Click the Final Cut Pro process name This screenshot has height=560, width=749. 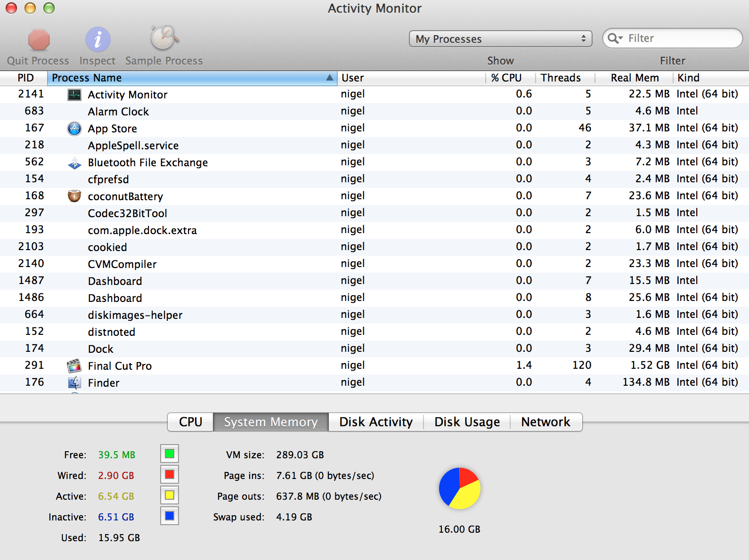point(120,366)
